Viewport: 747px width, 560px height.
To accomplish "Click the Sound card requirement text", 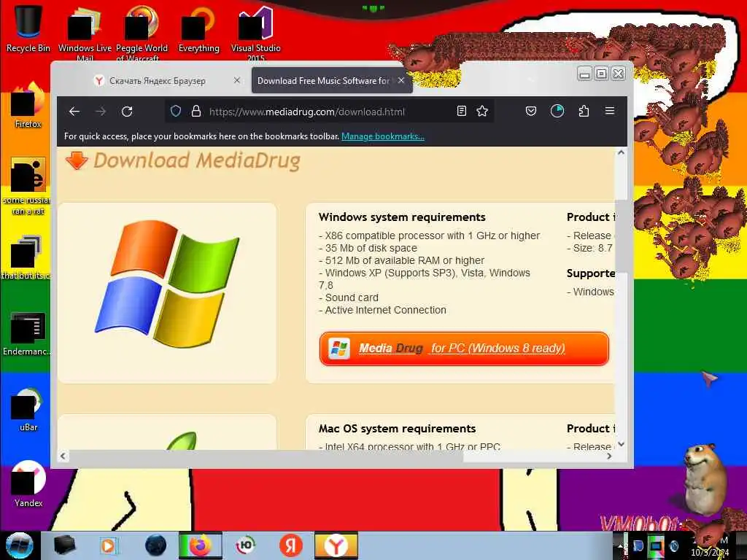I will (349, 297).
